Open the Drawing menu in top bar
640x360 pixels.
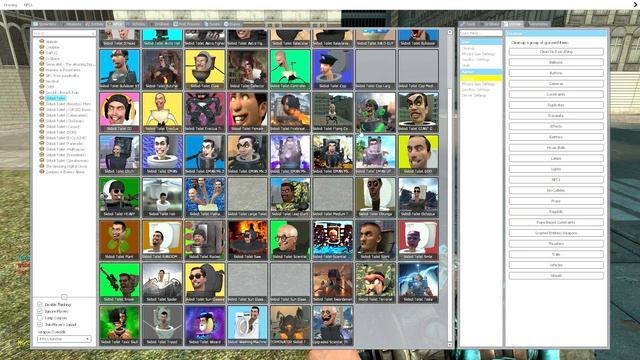coord(11,5)
